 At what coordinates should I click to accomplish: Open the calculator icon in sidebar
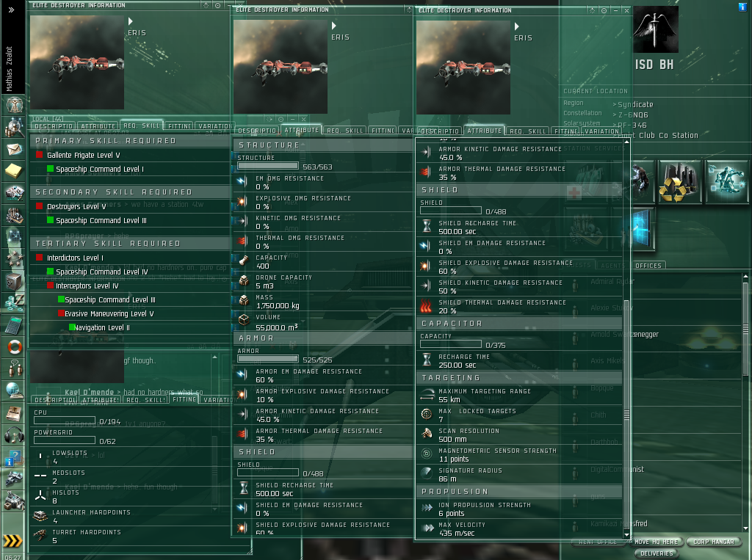coord(14,326)
